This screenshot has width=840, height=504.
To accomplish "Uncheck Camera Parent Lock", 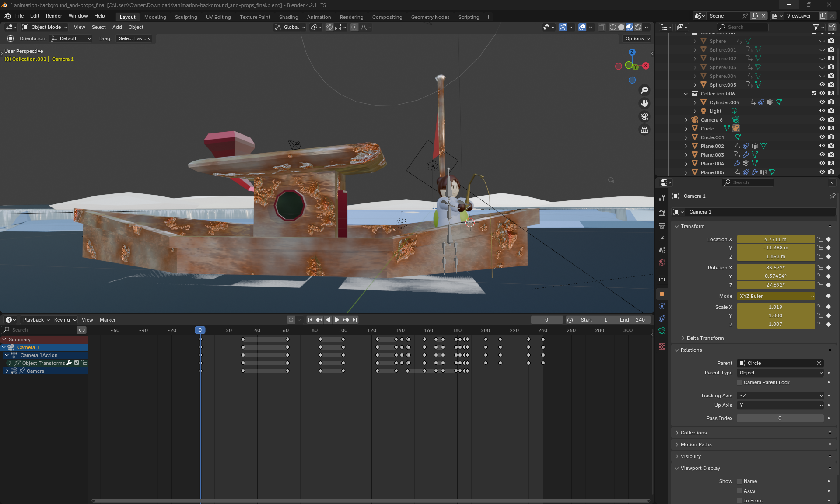I will (739, 382).
